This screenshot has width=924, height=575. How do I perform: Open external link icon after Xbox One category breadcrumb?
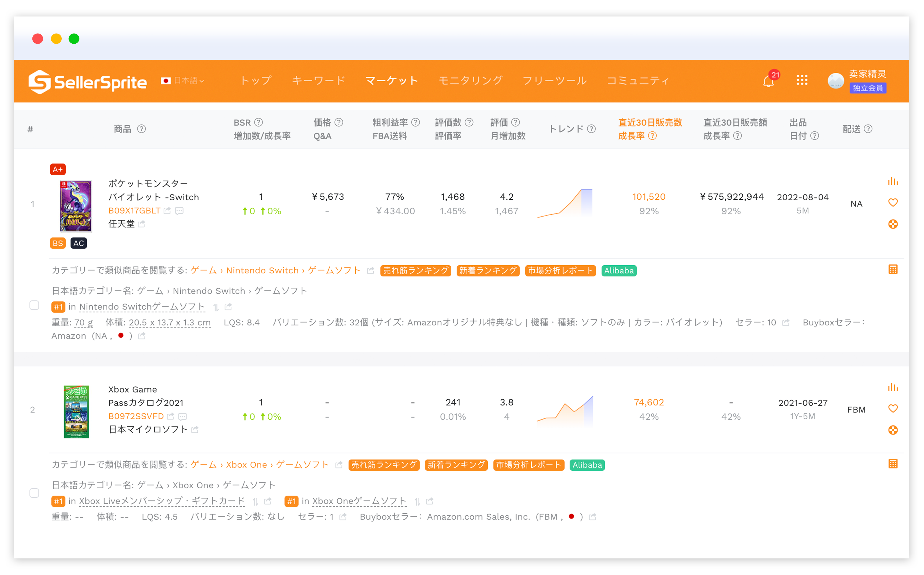click(x=339, y=465)
